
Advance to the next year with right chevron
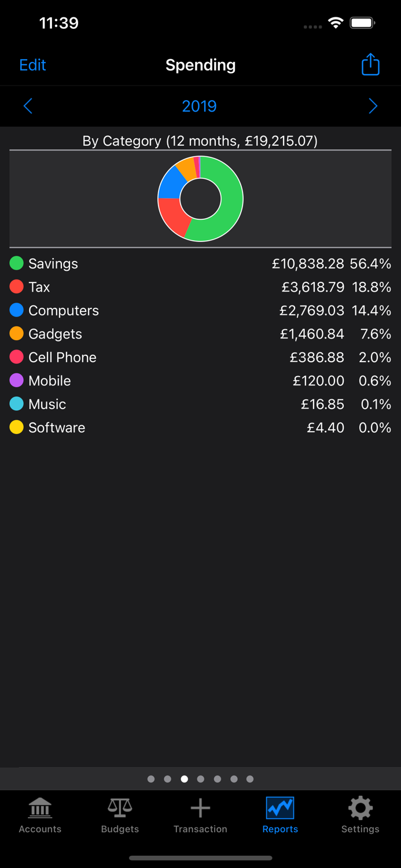373,106
